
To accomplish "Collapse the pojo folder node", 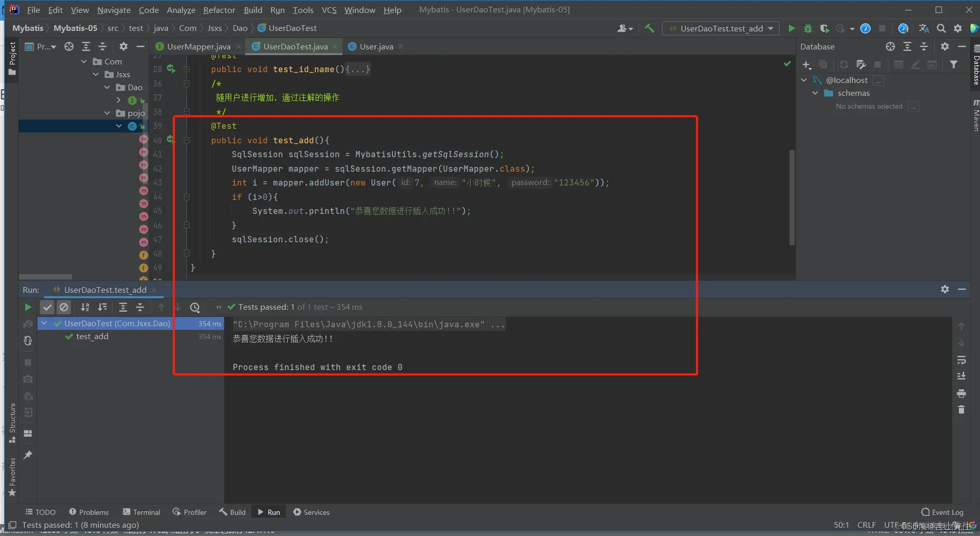I will [107, 113].
